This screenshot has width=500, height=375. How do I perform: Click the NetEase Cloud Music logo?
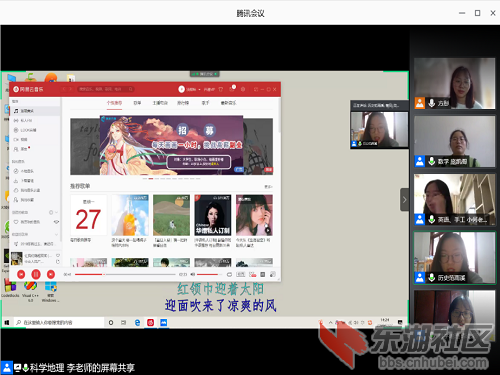click(28, 89)
